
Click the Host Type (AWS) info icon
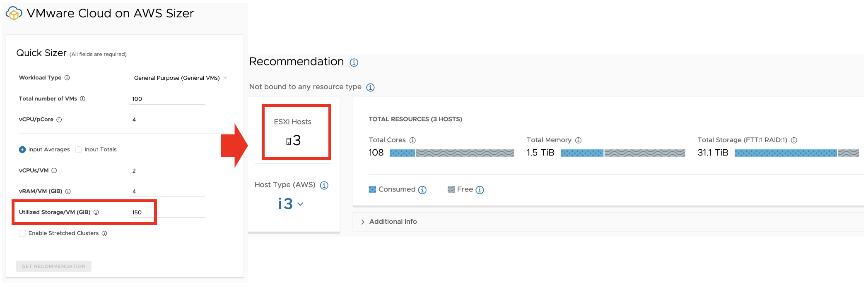pyautogui.click(x=324, y=185)
